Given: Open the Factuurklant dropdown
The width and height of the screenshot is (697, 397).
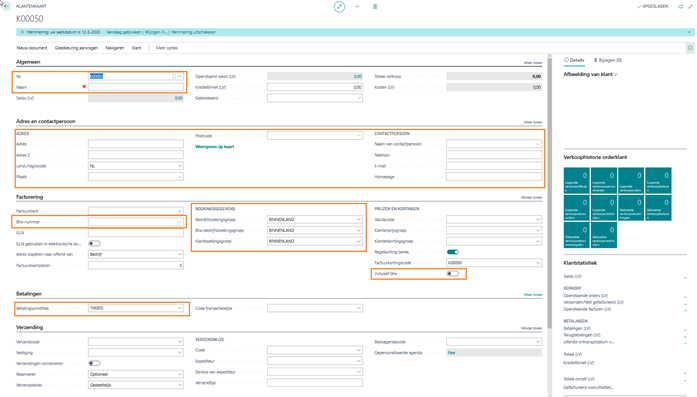Looking at the screenshot, I should (180, 211).
